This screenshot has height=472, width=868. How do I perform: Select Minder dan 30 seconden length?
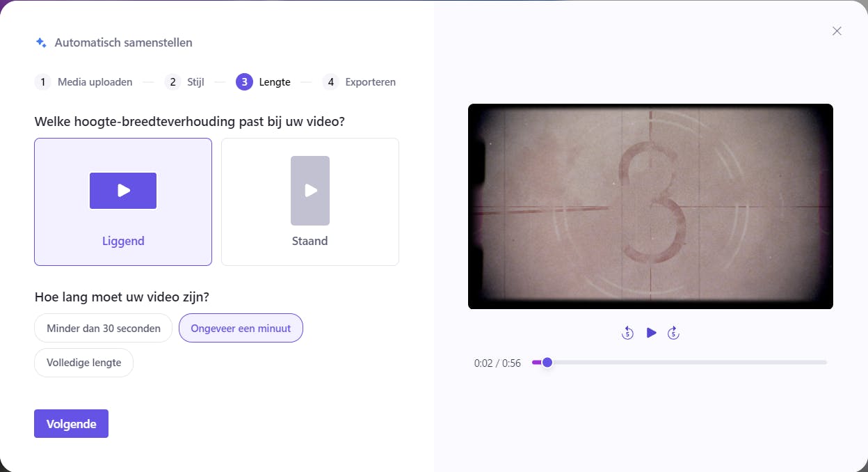pyautogui.click(x=104, y=328)
